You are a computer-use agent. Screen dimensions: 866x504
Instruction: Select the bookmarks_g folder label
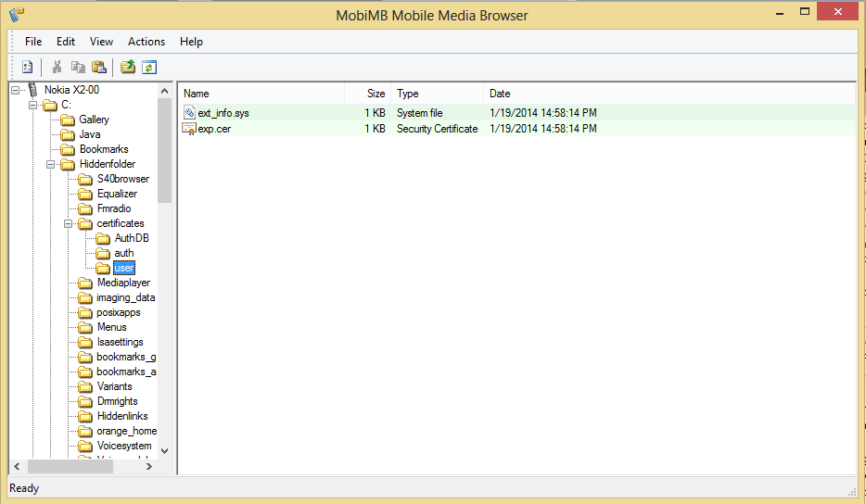click(126, 358)
